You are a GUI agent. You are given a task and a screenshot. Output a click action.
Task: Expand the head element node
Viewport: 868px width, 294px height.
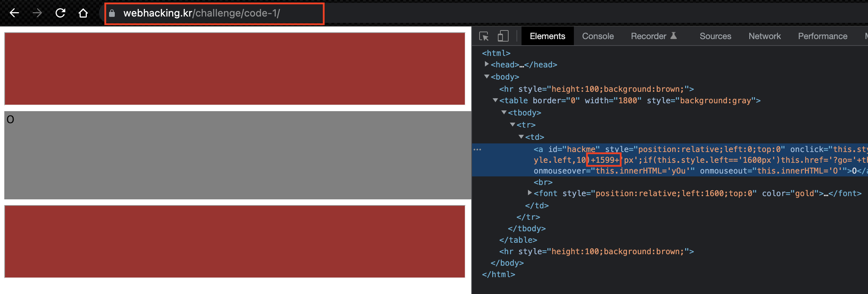click(487, 64)
